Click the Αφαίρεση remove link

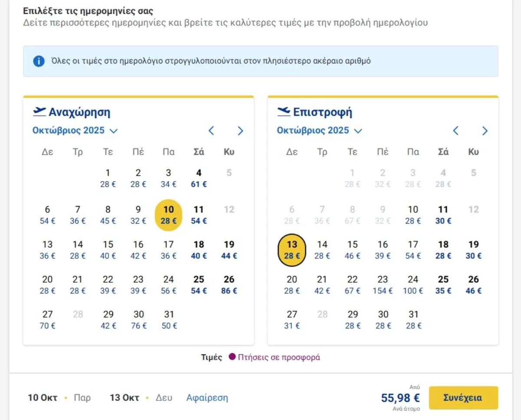pyautogui.click(x=207, y=397)
